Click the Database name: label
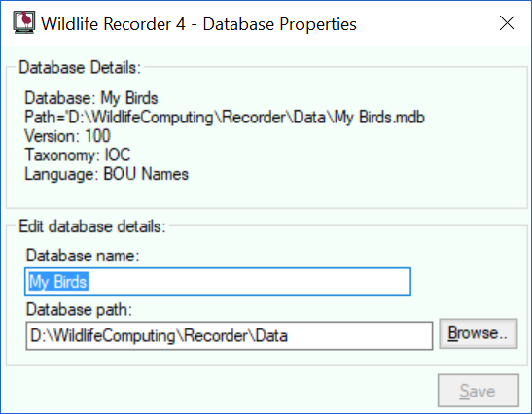 tap(83, 256)
